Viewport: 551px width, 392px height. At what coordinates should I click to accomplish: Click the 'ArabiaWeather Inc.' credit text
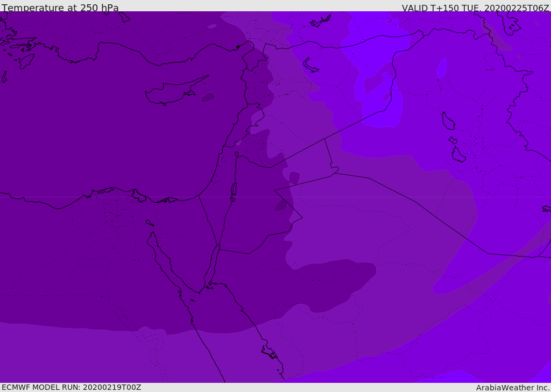tap(513, 388)
